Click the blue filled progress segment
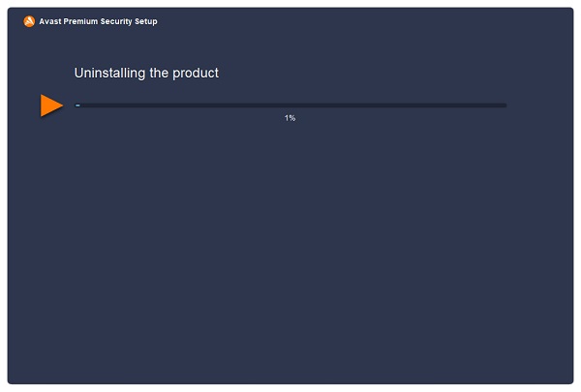Image resolution: width=581 pixels, height=392 pixels. pos(77,106)
